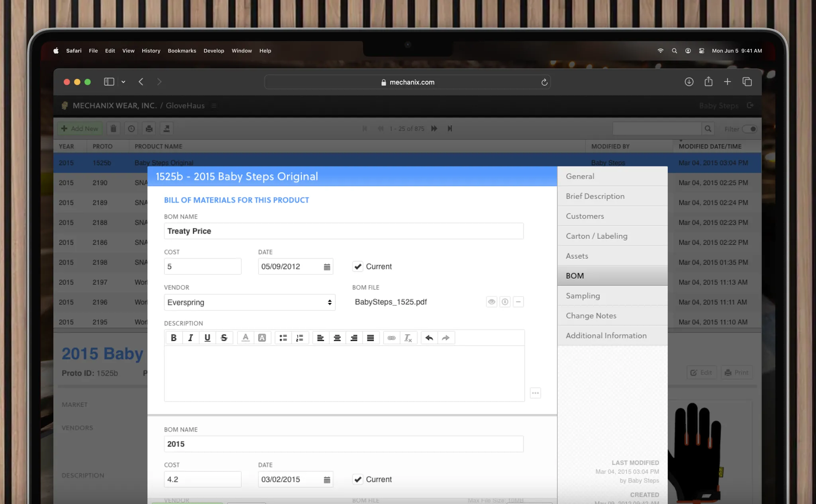This screenshot has width=816, height=504.
Task: Open calendar picker for 05/09/2012 date
Action: click(x=327, y=267)
